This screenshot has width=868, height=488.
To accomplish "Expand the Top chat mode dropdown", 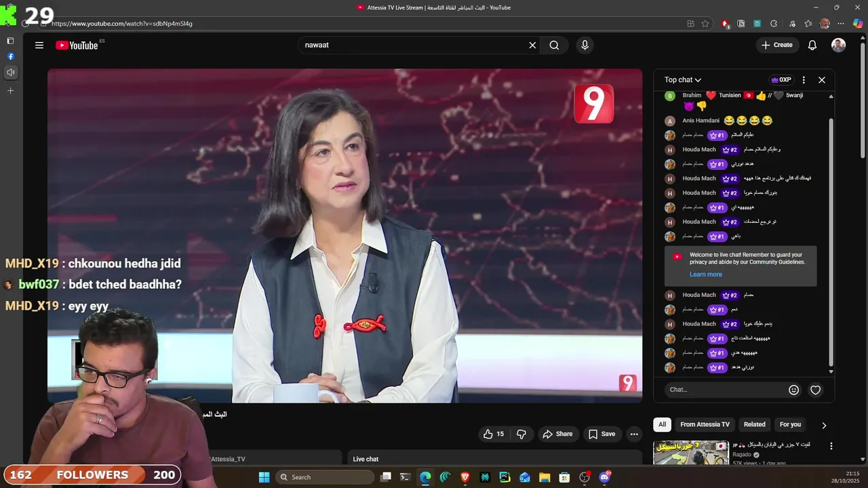I will [683, 80].
